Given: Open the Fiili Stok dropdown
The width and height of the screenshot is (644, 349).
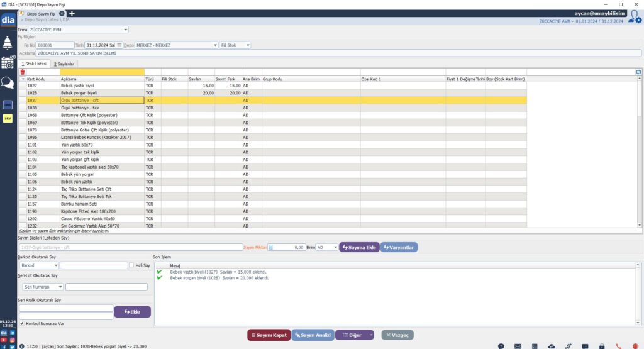Looking at the screenshot, I should (247, 45).
